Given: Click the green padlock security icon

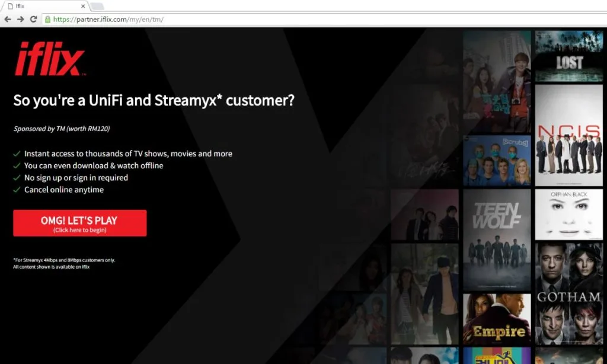Looking at the screenshot, I should 47,20.
